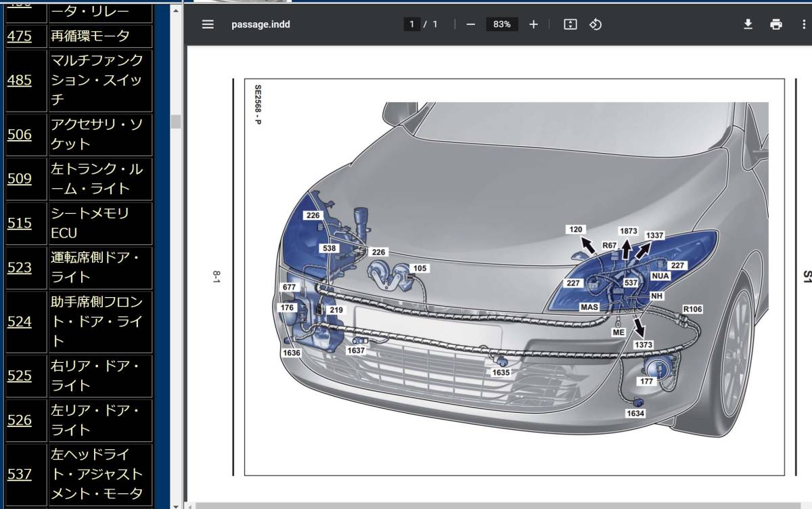Rotate the PDF page counterclockwise

[595, 24]
